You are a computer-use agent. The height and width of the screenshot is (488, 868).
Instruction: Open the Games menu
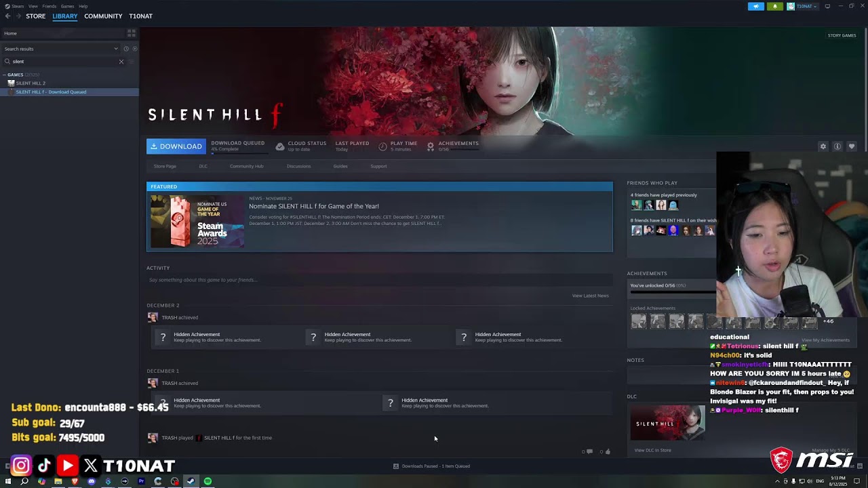tap(67, 6)
